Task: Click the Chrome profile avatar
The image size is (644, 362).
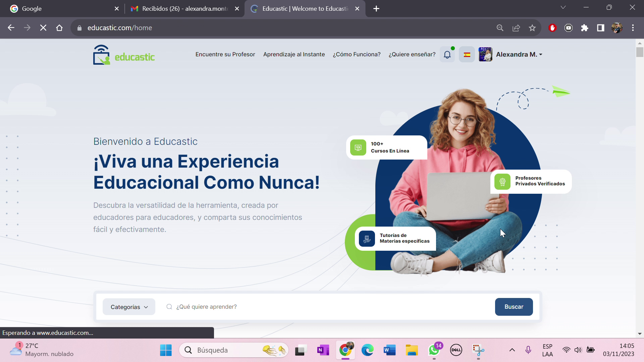Action: click(x=617, y=28)
